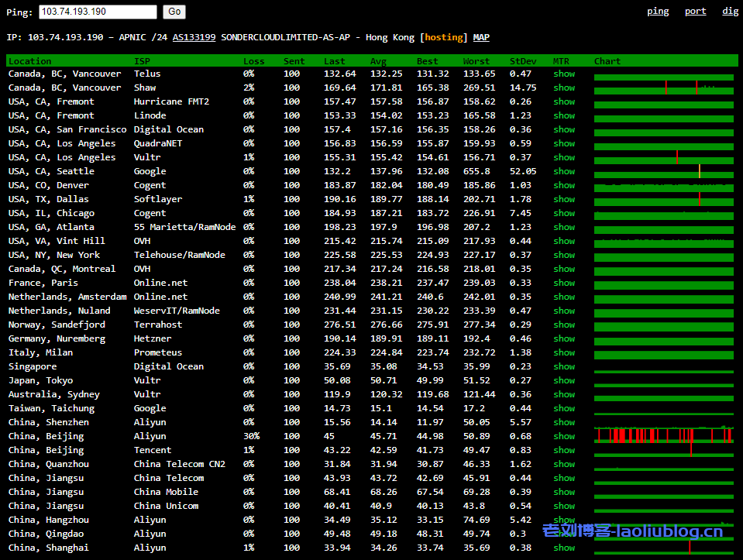Click the Loss column header
743x560 pixels.
click(253, 61)
